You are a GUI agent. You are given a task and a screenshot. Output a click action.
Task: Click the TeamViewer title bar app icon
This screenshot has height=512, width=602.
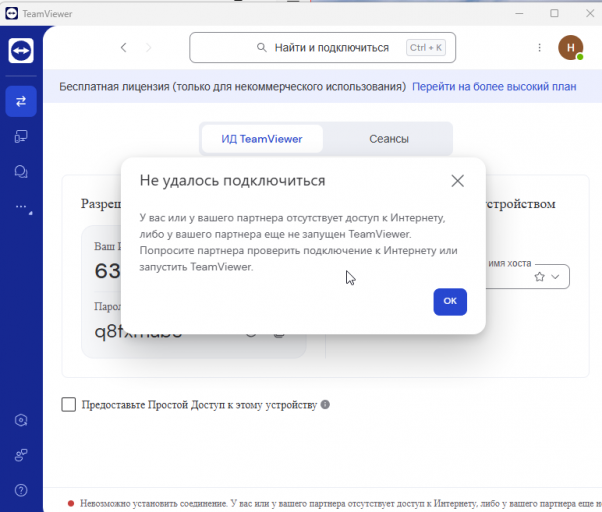12,13
